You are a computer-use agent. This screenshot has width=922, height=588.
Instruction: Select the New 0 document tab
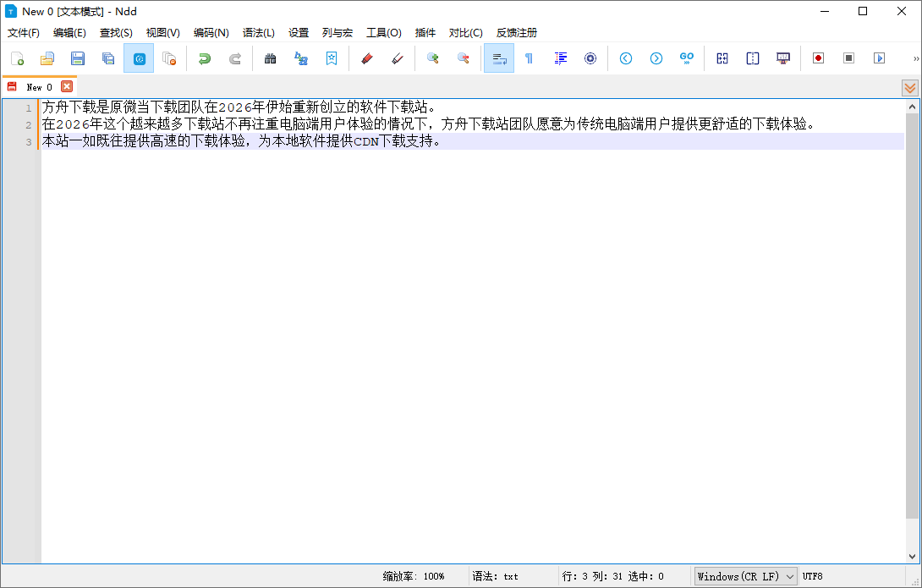[38, 86]
